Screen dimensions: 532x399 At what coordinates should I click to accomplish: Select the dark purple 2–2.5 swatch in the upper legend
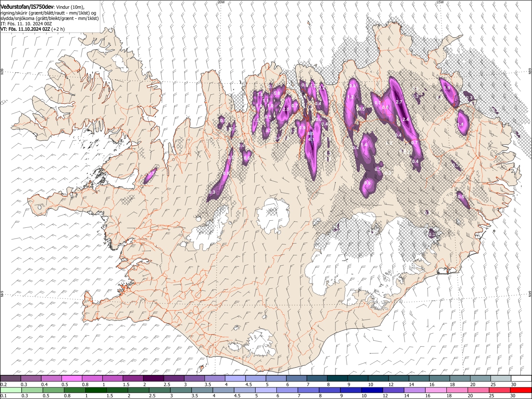pos(153,378)
